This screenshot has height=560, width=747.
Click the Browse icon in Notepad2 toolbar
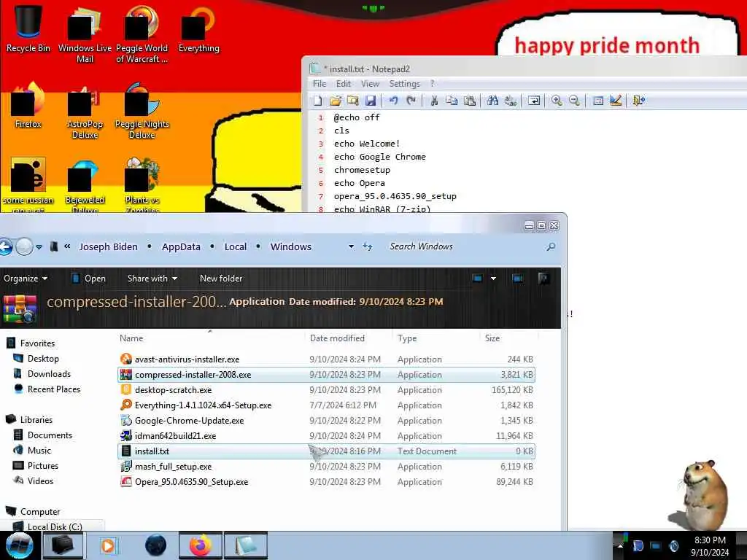click(x=353, y=101)
